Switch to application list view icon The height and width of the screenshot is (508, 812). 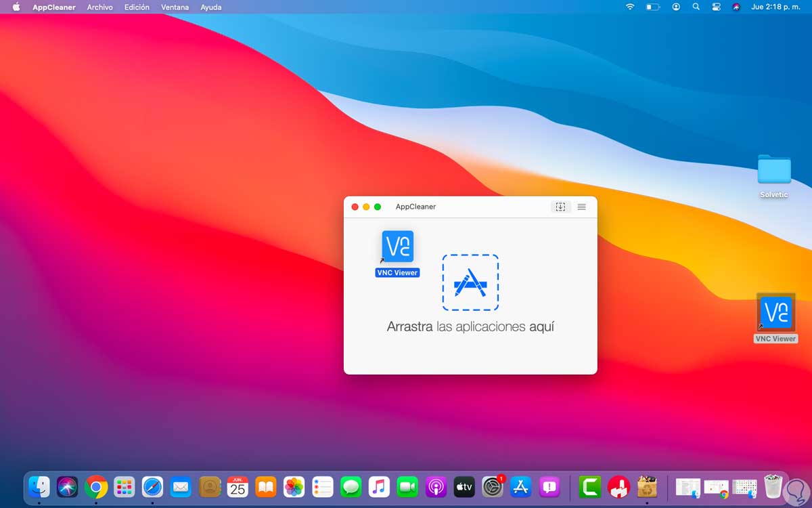coord(581,207)
